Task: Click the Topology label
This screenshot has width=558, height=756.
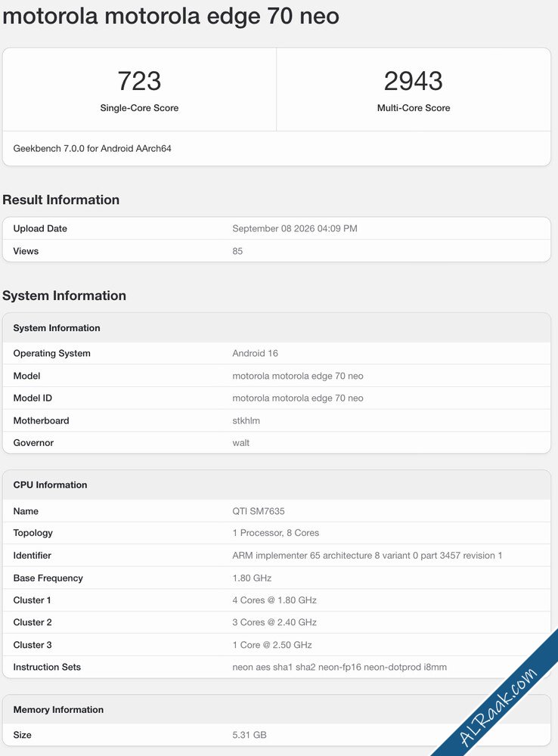Action: 33,533
